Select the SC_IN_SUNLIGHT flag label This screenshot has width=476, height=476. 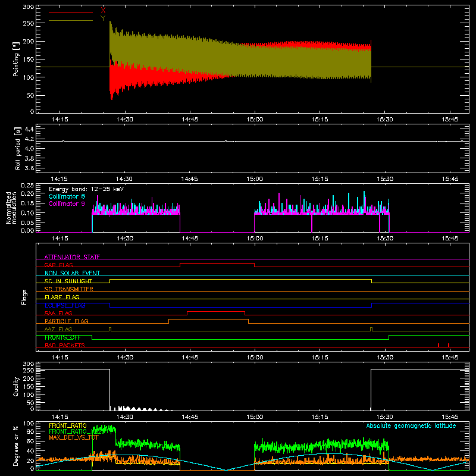point(68,281)
